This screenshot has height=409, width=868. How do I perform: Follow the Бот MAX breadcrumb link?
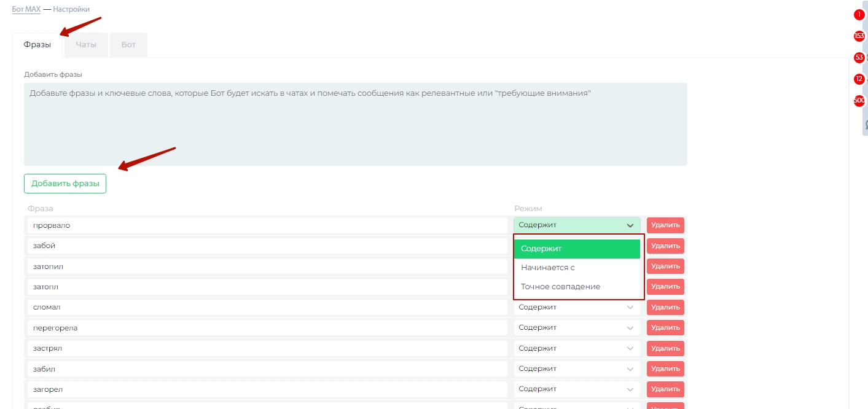pos(26,10)
